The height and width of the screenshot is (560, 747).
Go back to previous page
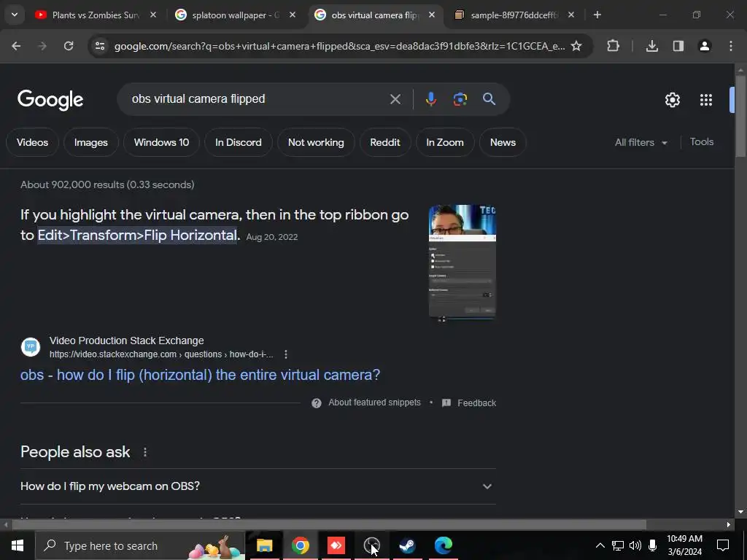16,46
